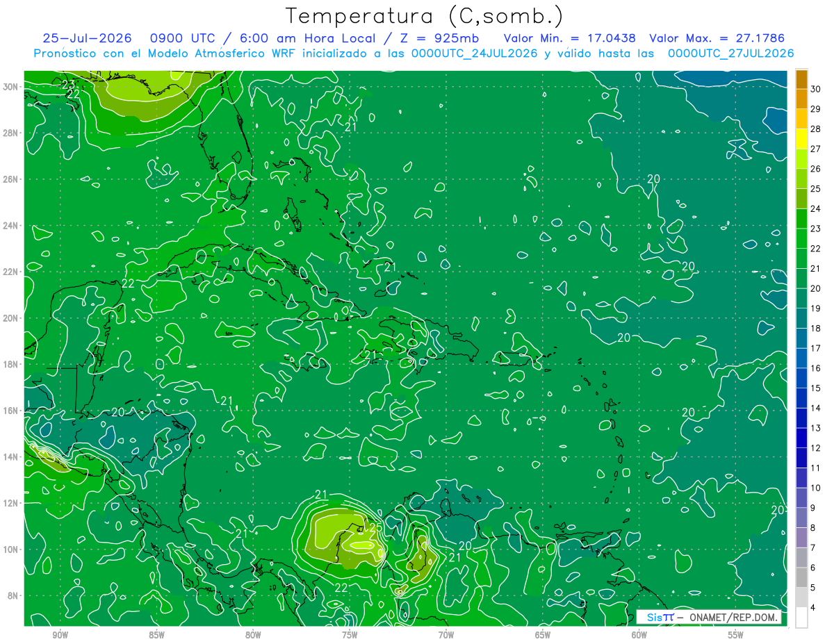Select initialization time '0000UTC_24JUL2026'
The width and height of the screenshot is (834, 644).
(x=475, y=53)
